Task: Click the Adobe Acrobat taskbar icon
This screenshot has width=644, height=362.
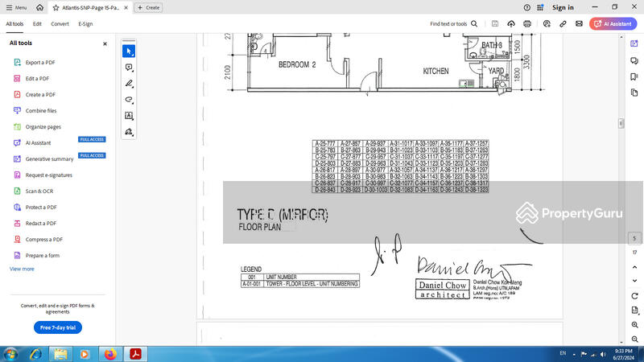Action: 135,354
